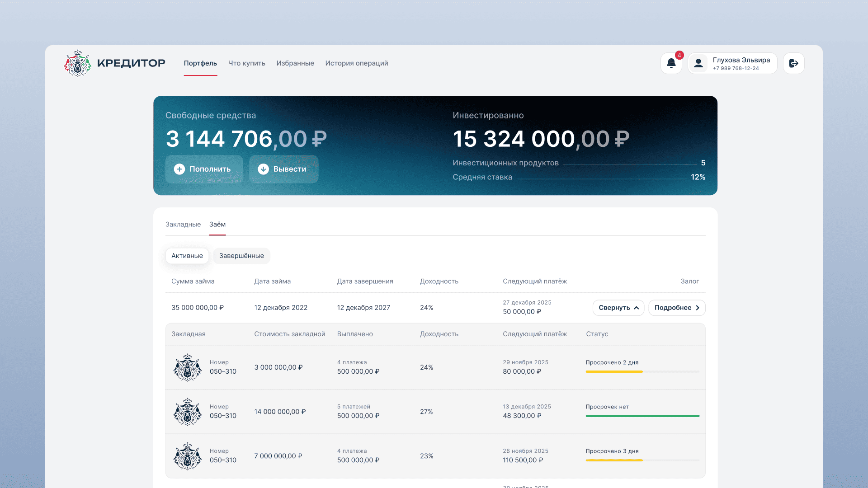Open the Избранные page
This screenshot has height=488, width=868.
pos(295,63)
